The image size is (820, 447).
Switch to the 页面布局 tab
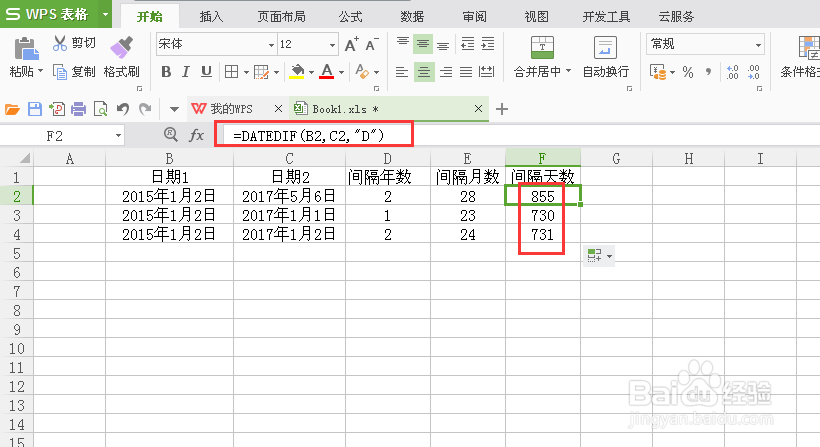(281, 17)
